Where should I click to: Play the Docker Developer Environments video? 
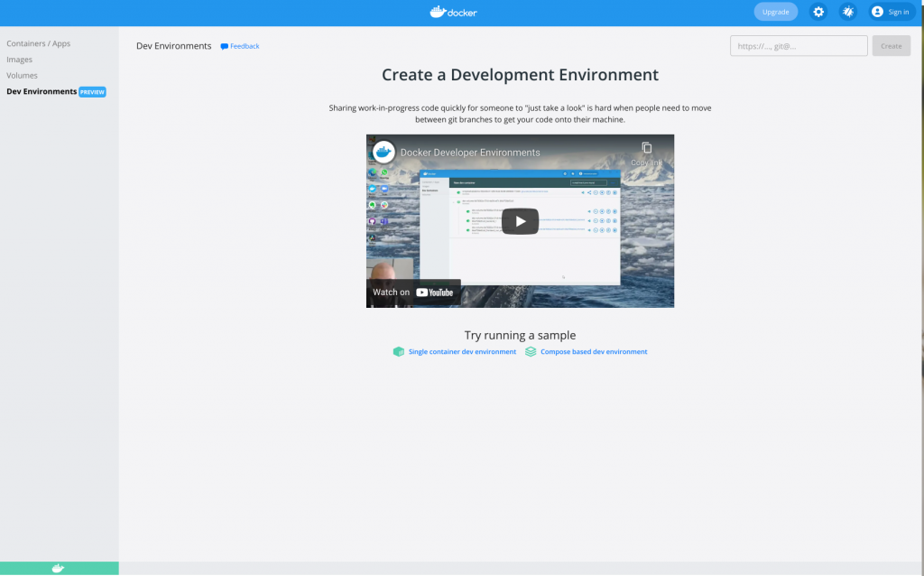pos(520,221)
